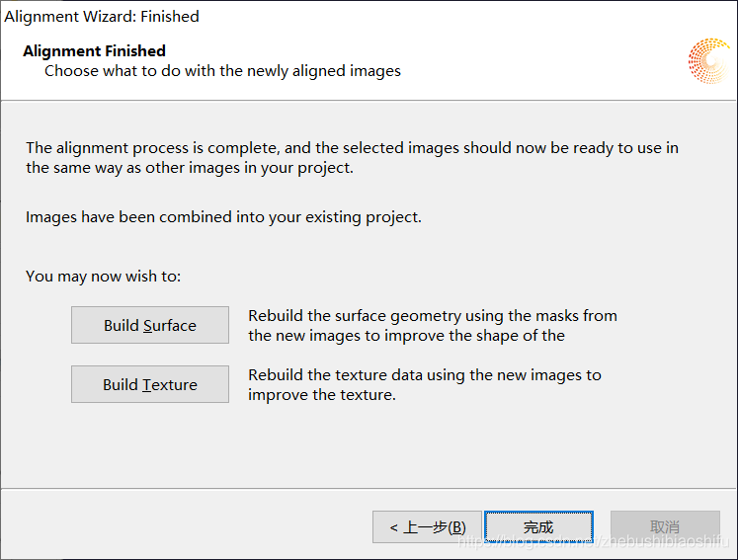Image resolution: width=738 pixels, height=560 pixels.
Task: Click the word 'Finished' in the window title
Action: point(170,17)
